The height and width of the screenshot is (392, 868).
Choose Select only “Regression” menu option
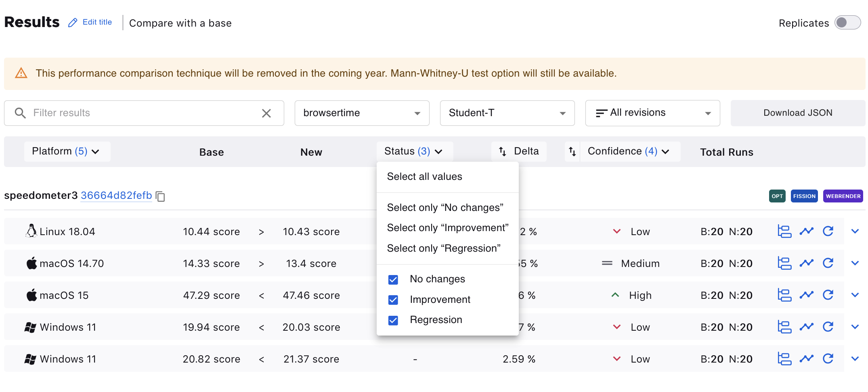tap(444, 248)
